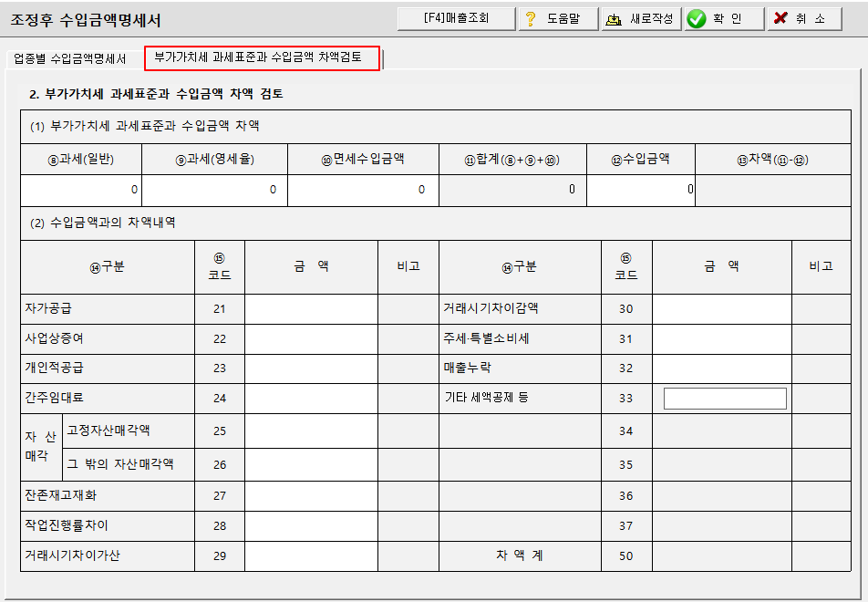
Task: Click amount field for 사업상증여 code 22
Action: 311,339
